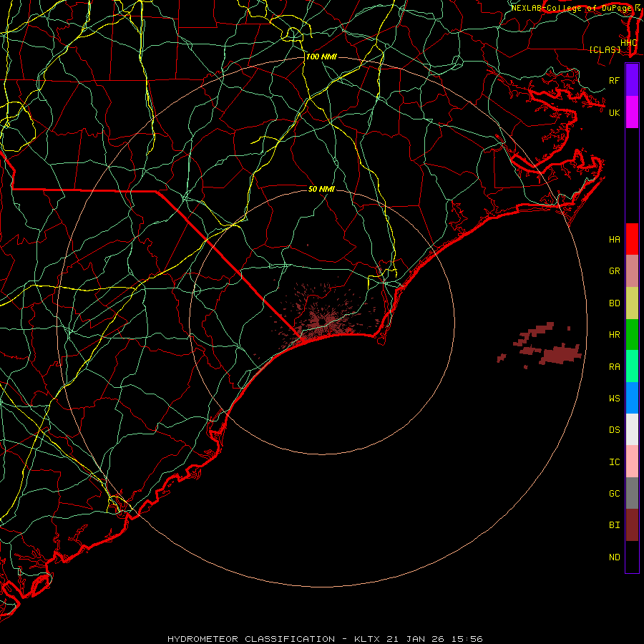Click the GR legend label
The height and width of the screenshot is (644, 644).
614,271
